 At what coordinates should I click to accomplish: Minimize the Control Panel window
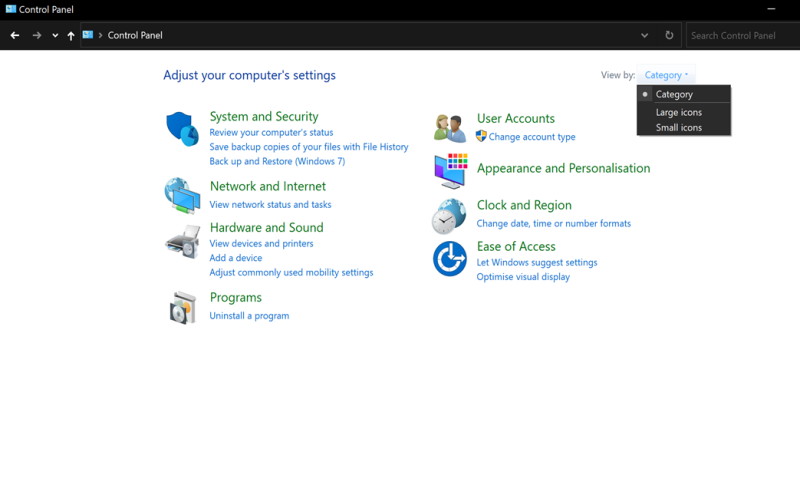point(771,9)
